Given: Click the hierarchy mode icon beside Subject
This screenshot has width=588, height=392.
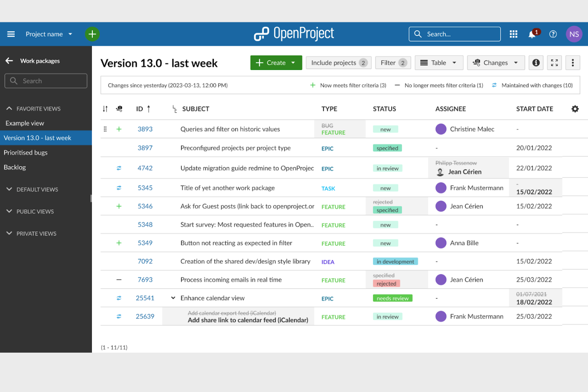Looking at the screenshot, I should coord(174,109).
